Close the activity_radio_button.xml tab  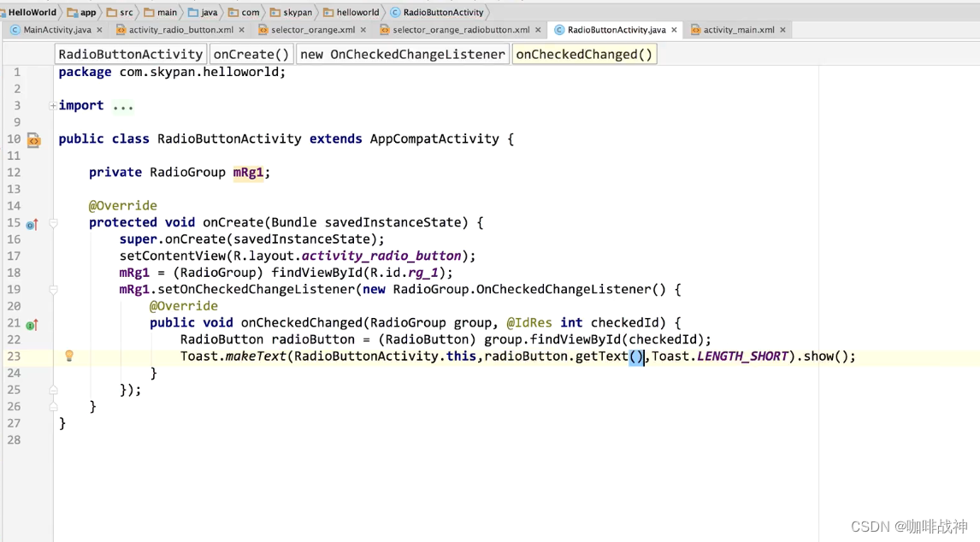241,30
